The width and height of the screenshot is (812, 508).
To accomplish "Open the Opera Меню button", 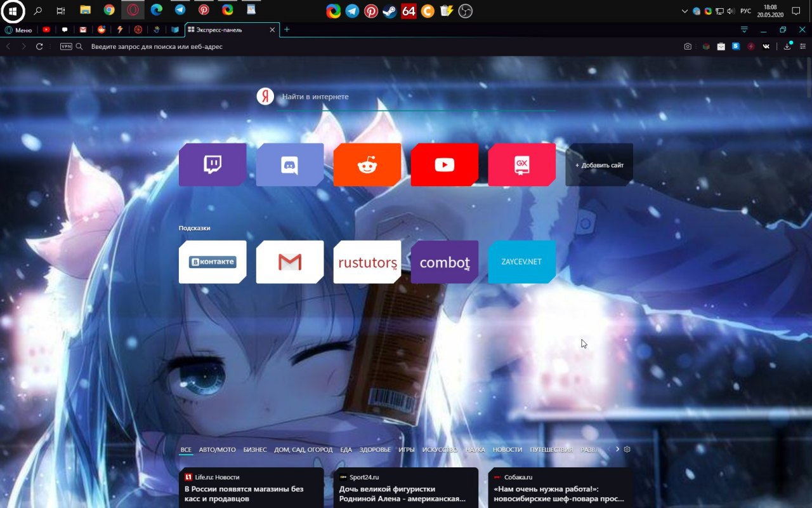I will tap(18, 30).
